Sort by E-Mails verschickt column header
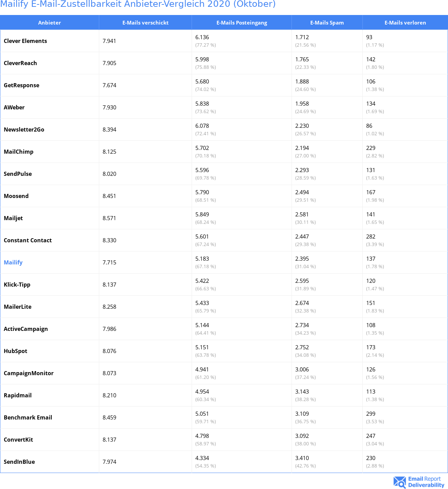This screenshot has width=448, height=489. click(x=146, y=22)
